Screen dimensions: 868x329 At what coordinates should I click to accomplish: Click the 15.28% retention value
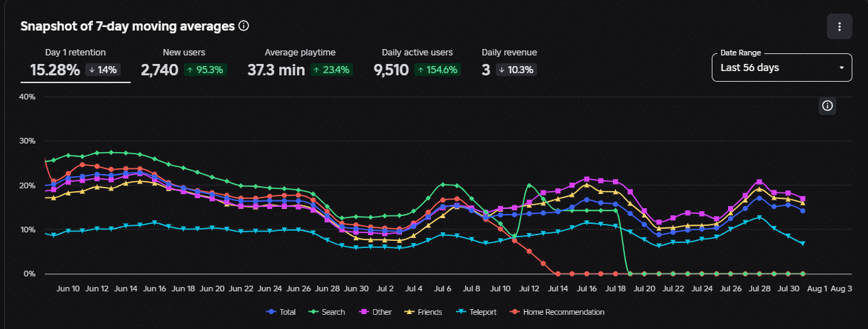click(55, 70)
